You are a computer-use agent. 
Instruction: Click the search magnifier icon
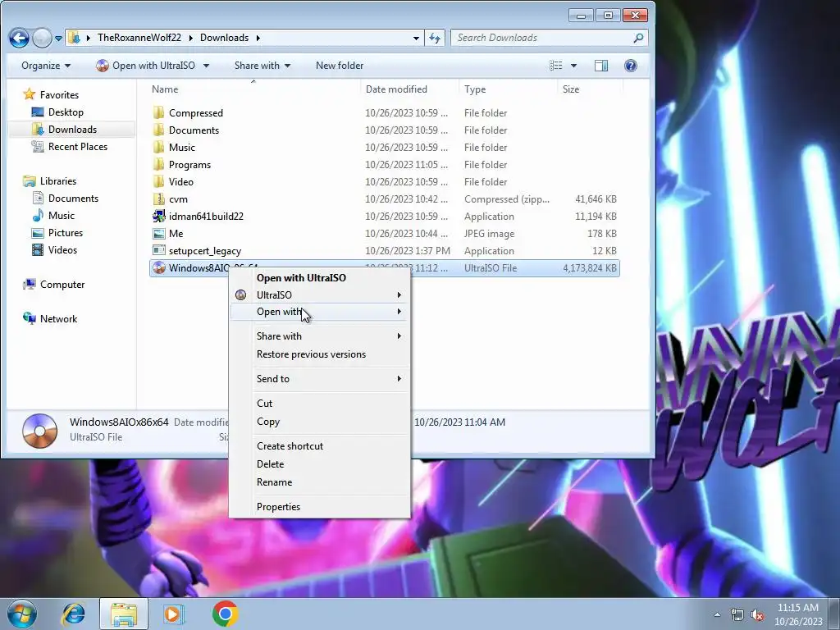[638, 38]
